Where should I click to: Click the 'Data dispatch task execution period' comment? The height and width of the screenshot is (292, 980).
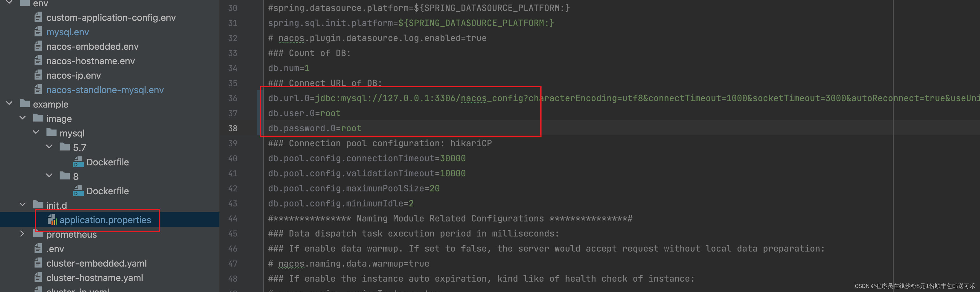coord(414,233)
